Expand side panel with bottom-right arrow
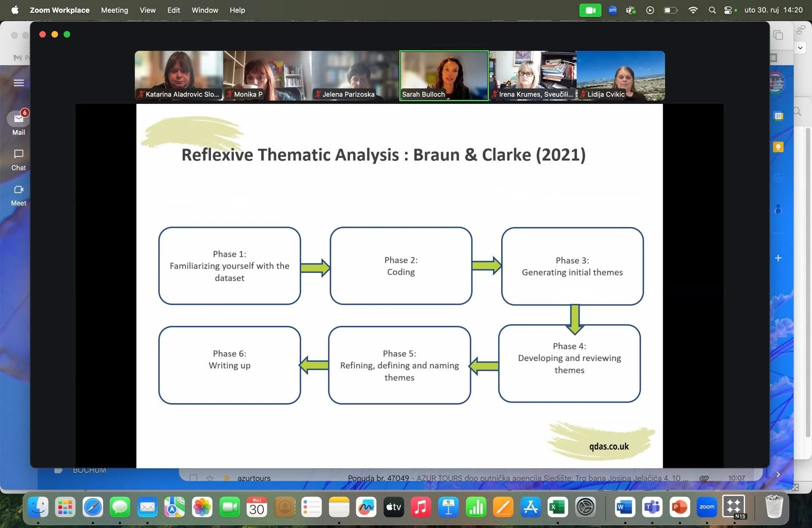 pos(778,474)
